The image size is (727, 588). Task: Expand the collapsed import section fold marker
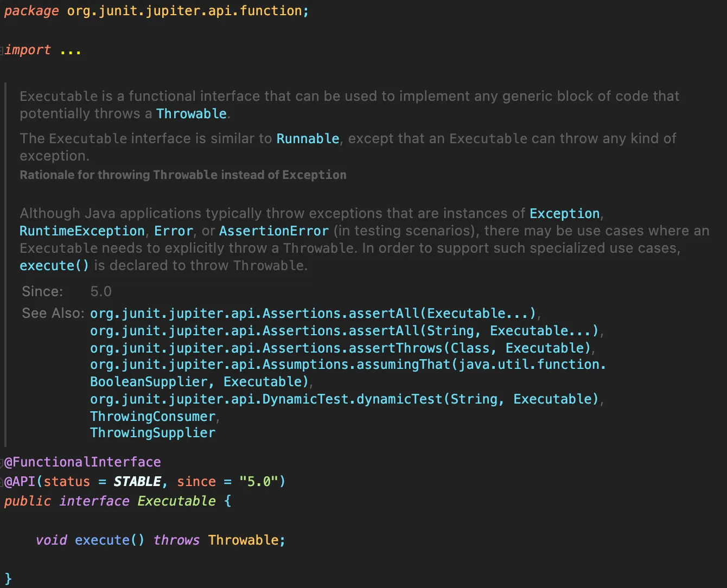tap(2, 50)
